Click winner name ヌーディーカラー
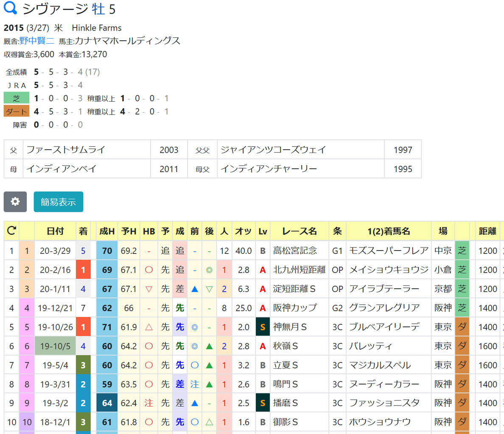 click(384, 384)
